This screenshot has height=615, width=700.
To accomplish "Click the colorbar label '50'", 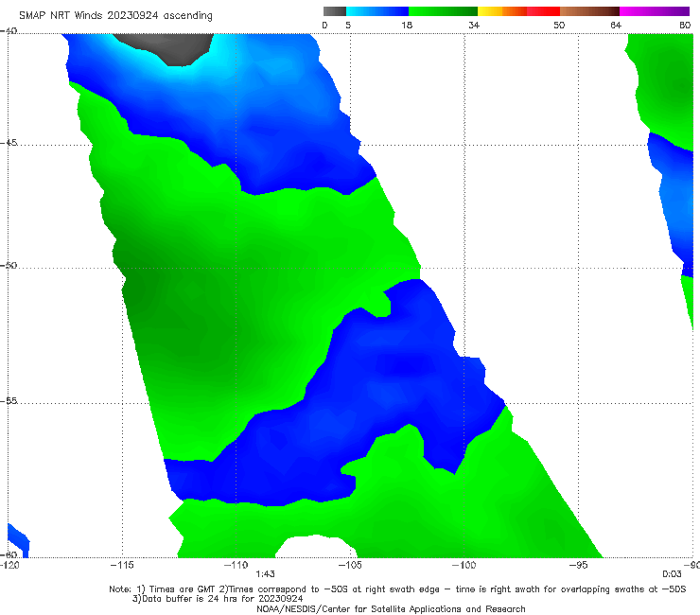I will [x=559, y=25].
